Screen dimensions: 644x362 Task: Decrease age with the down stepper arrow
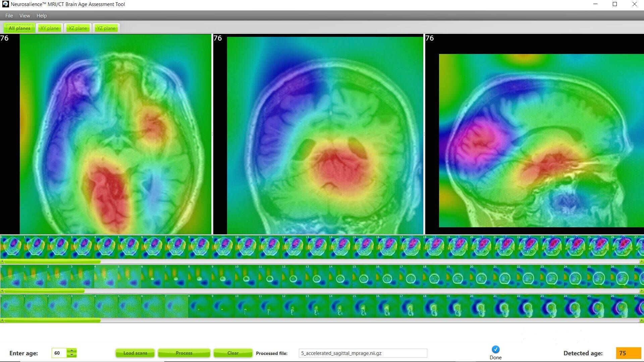point(72,355)
